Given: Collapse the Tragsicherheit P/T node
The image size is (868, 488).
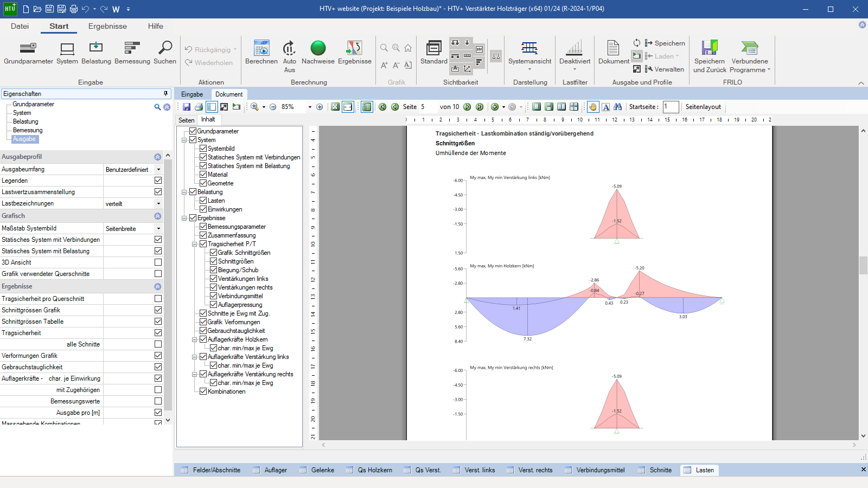Looking at the screenshot, I should pos(195,244).
